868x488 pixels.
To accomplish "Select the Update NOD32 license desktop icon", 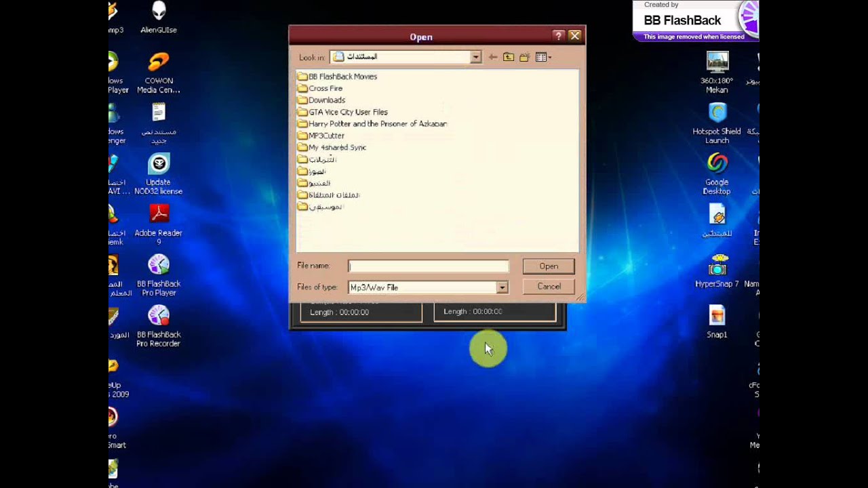I will point(159,174).
